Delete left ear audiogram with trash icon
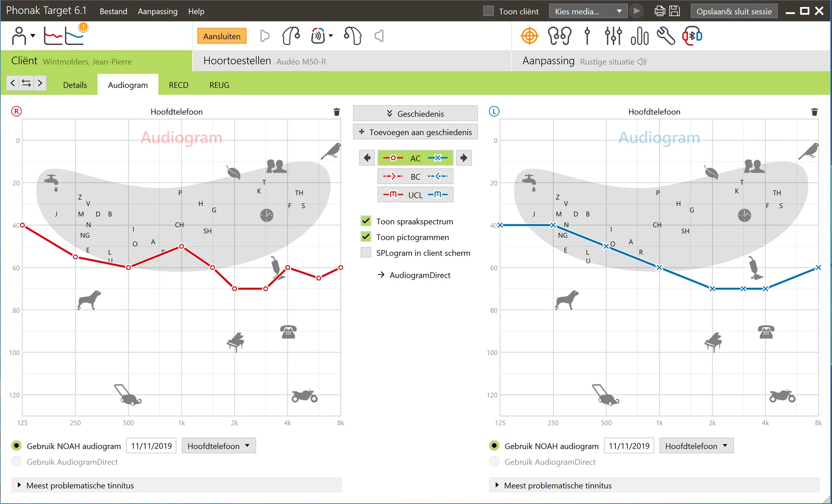Viewport: 832px width, 504px height. [814, 112]
